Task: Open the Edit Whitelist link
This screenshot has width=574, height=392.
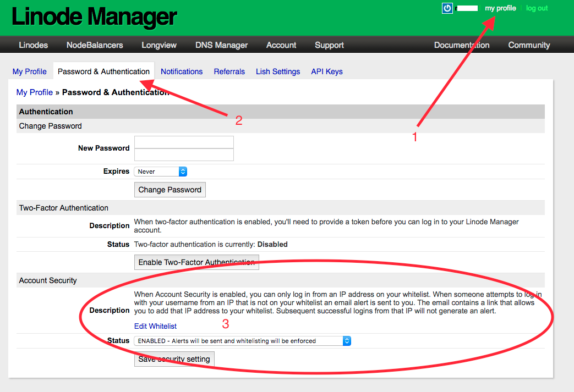Action: 155,326
